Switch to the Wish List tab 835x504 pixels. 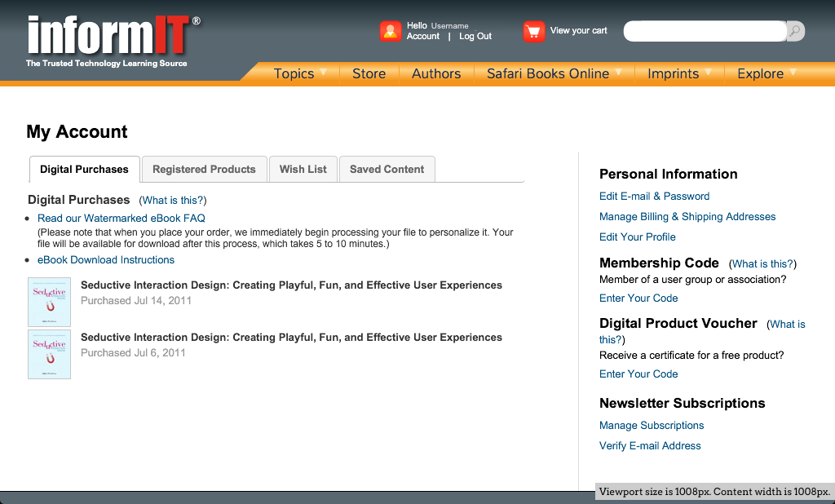pyautogui.click(x=303, y=170)
